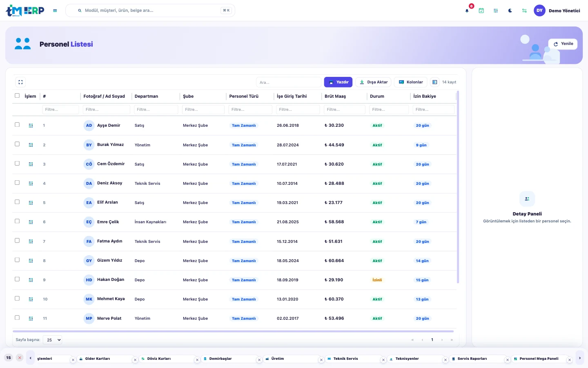Viewport: 588px width, 368px height.
Task: Focus the Departman column filter field
Action: (156, 110)
